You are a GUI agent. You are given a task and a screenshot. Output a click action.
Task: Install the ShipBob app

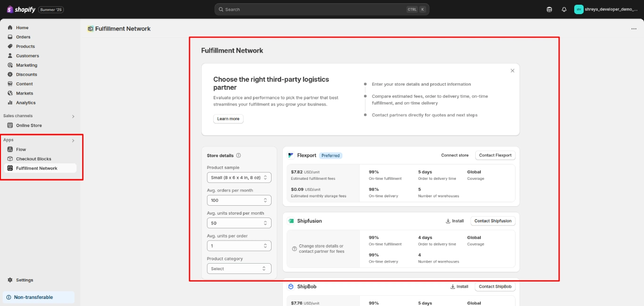(459, 287)
